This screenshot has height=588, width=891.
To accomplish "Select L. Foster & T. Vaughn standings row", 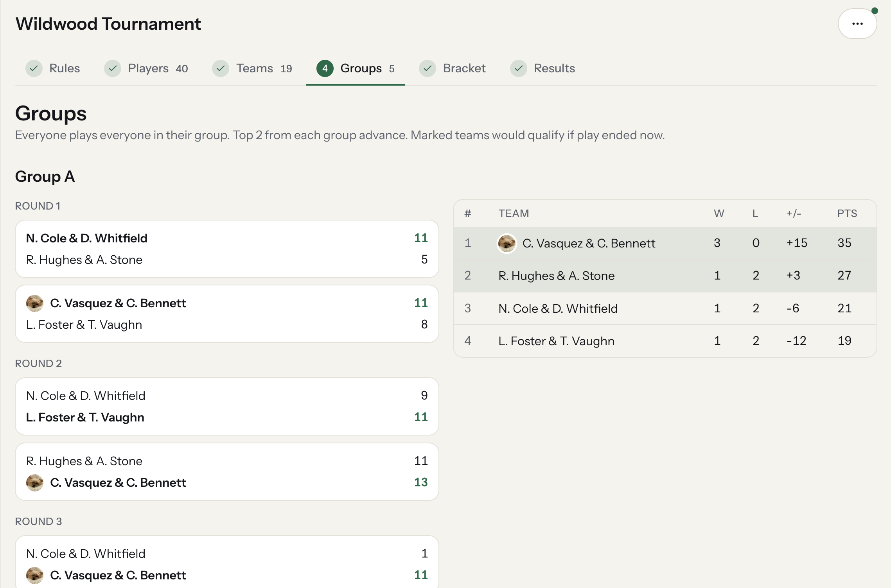I will tap(665, 341).
